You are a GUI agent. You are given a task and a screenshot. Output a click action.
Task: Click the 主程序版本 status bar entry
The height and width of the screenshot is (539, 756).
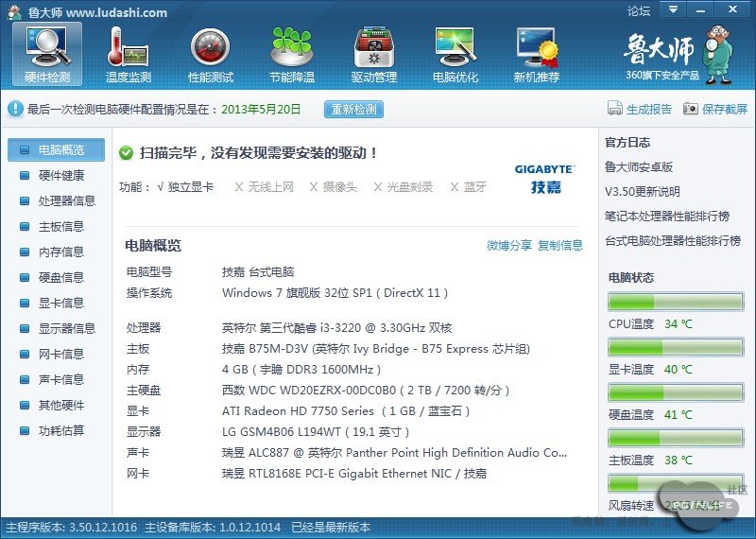72,527
